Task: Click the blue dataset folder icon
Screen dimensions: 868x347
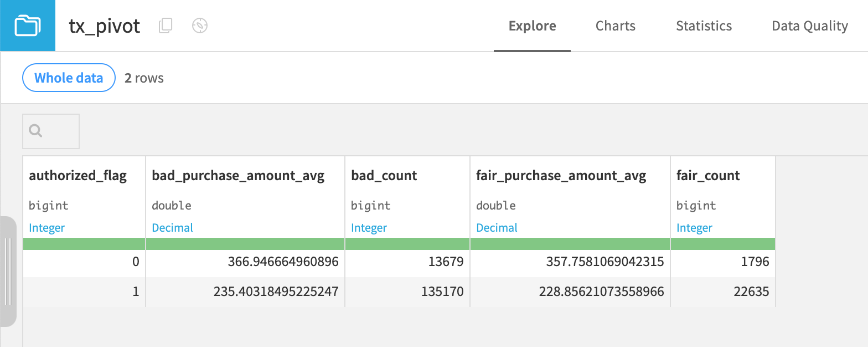Action: pos(28,25)
